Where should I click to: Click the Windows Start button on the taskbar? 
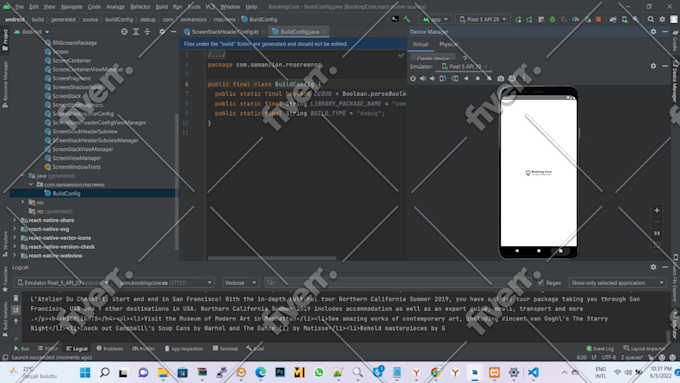[x=85, y=373]
